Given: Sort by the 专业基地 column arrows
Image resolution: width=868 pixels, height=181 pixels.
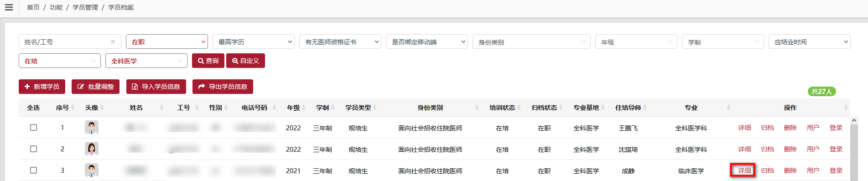Looking at the screenshot, I should click(603, 108).
